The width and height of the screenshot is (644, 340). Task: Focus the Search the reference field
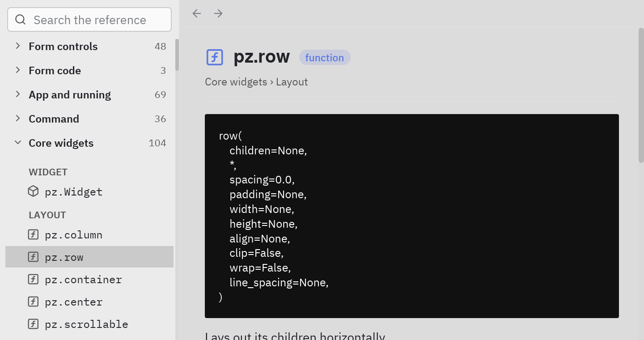pos(89,20)
